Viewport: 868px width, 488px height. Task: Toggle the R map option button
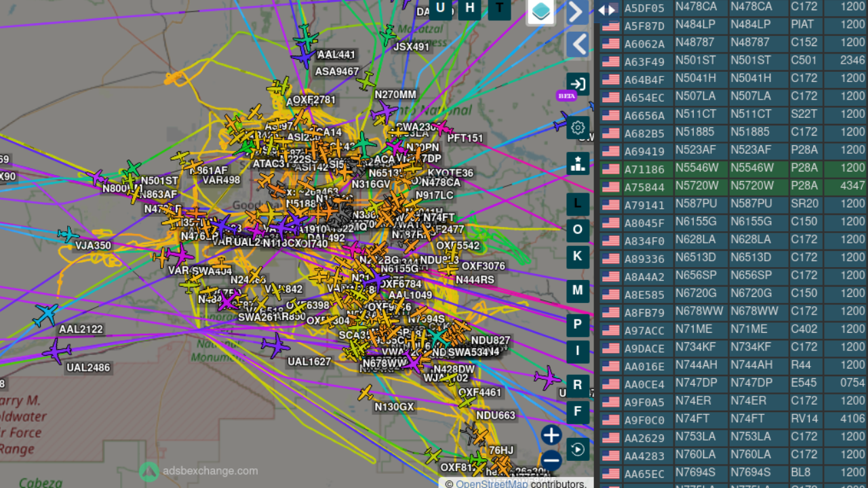pos(578,385)
